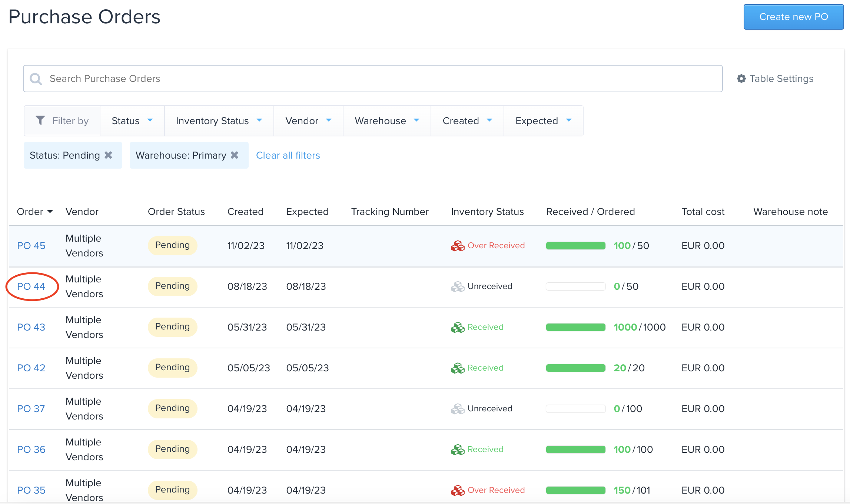Click 0 / 100 quantity for PO 37
Viewport: 850px width, 504px height.
pyautogui.click(x=628, y=409)
